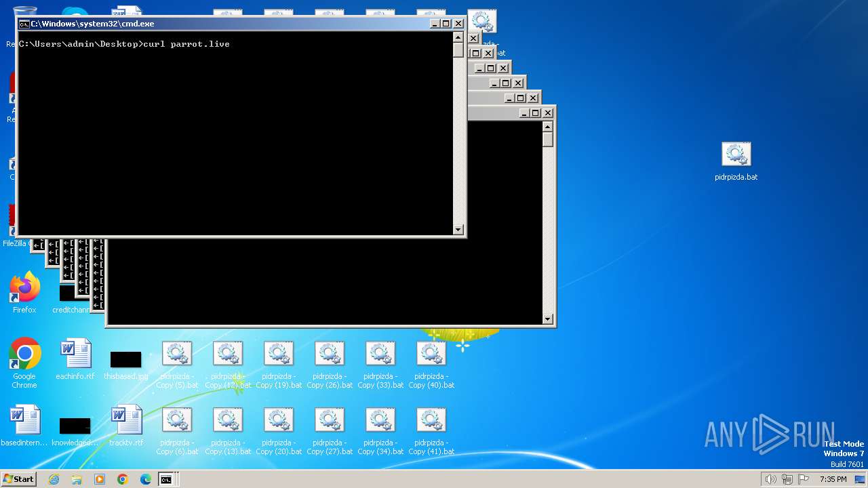The image size is (868, 488).
Task: Open pidrpizda - Copy (27).bat
Action: 330,431
